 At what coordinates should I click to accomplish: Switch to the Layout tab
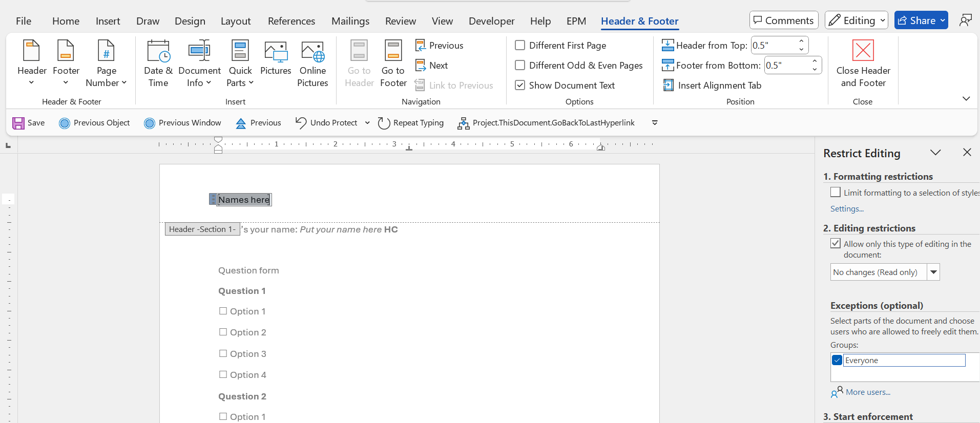236,21
